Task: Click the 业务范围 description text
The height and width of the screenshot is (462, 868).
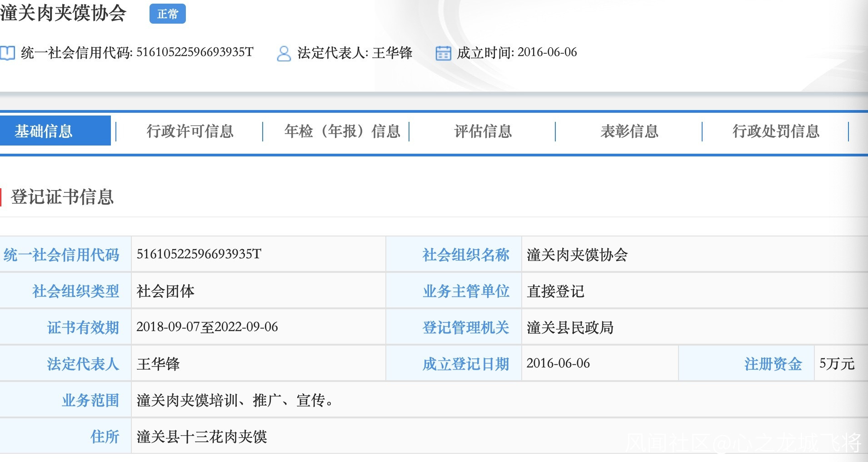Action: click(x=235, y=400)
